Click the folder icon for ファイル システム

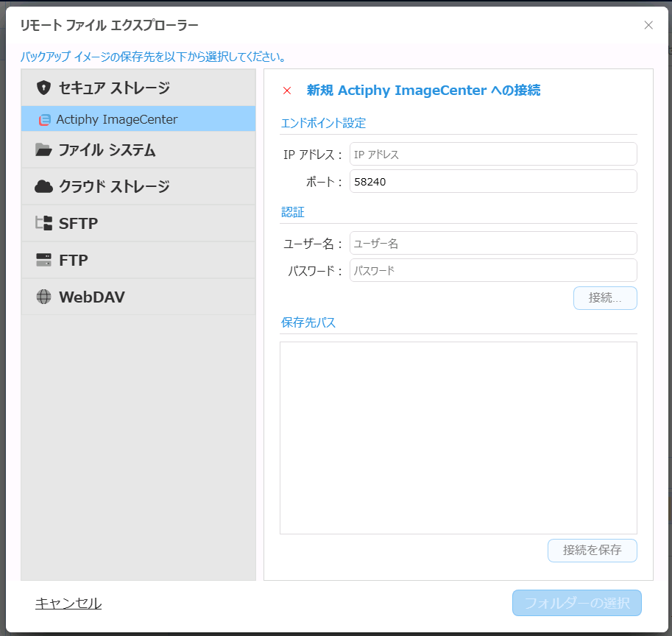[x=43, y=150]
